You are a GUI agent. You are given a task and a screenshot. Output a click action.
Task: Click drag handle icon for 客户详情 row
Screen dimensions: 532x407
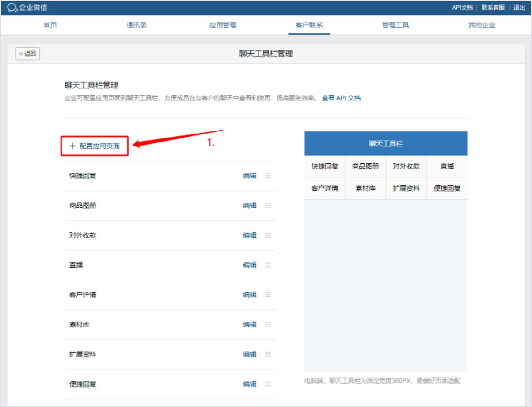tap(268, 295)
